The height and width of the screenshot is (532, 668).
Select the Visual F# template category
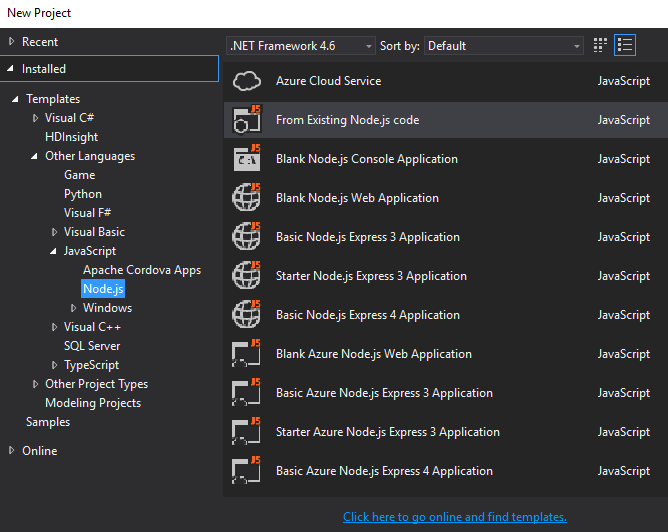(87, 213)
